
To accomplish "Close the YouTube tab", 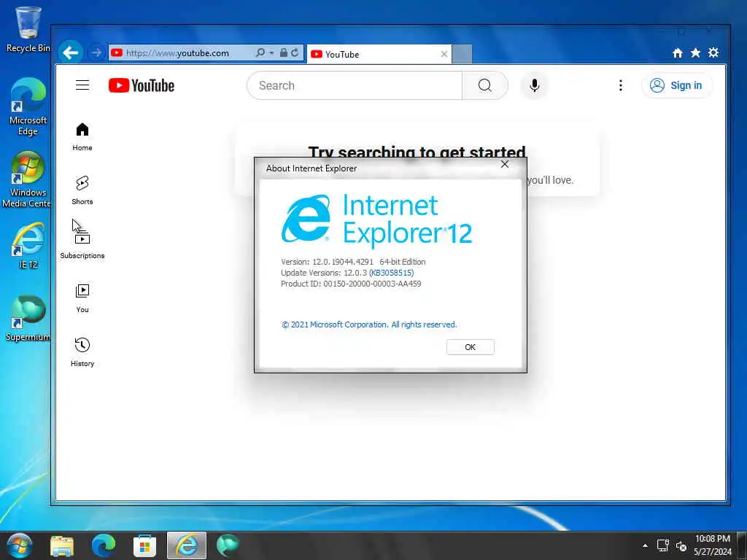I will [x=444, y=54].
